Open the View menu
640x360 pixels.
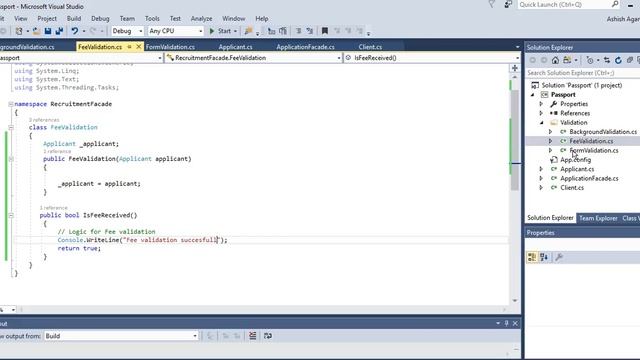coord(21,19)
